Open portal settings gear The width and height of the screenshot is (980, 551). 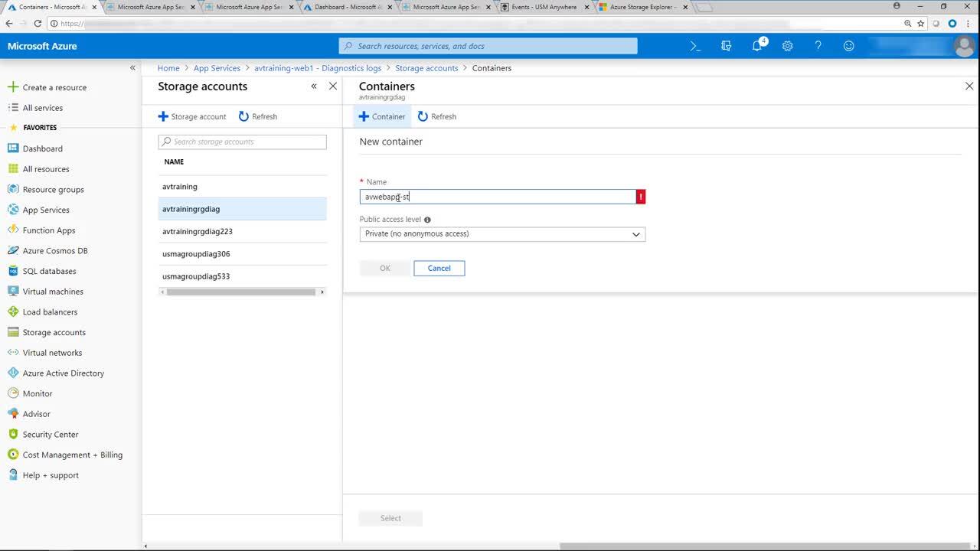(787, 46)
